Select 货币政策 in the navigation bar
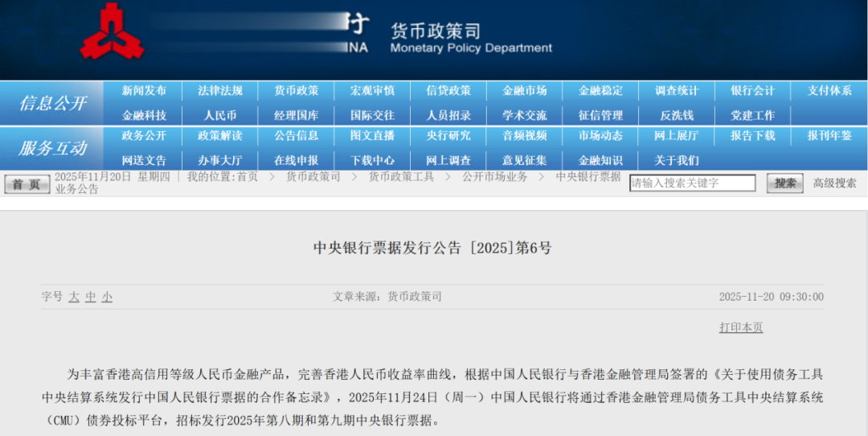 coord(296,91)
